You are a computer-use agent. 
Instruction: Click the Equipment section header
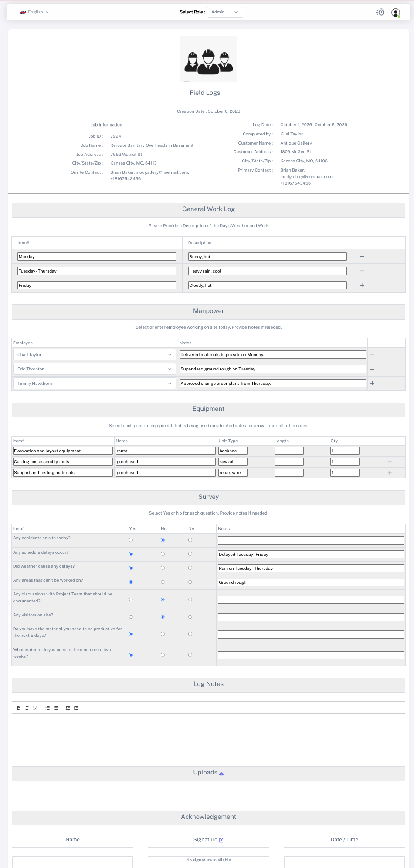pos(208,409)
